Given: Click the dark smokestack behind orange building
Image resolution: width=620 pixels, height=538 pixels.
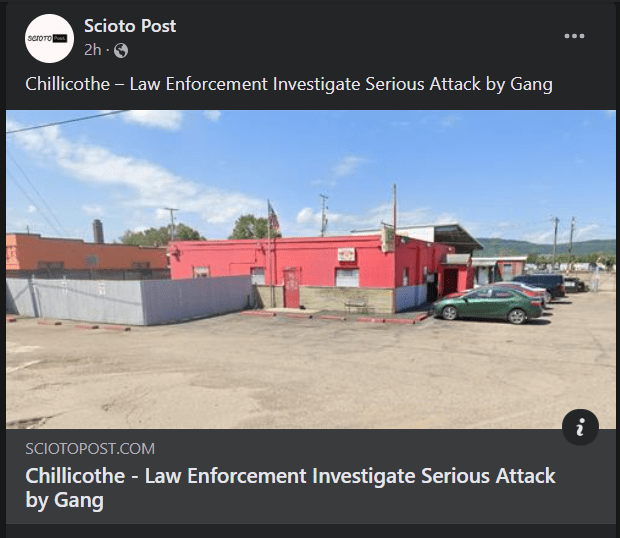Looking at the screenshot, I should (x=98, y=231).
